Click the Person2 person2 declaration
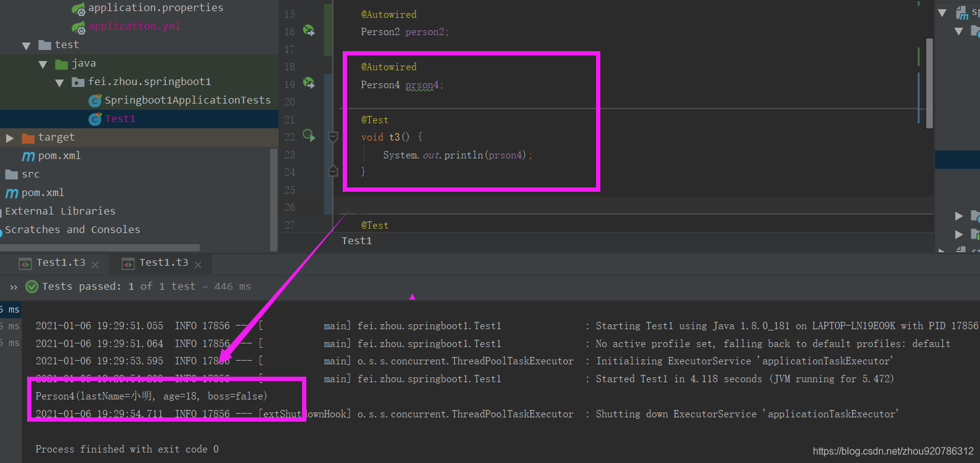 tap(405, 32)
